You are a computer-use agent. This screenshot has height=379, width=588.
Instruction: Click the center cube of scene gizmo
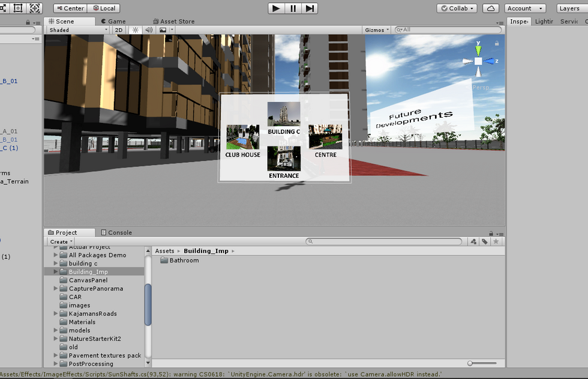[x=478, y=61]
